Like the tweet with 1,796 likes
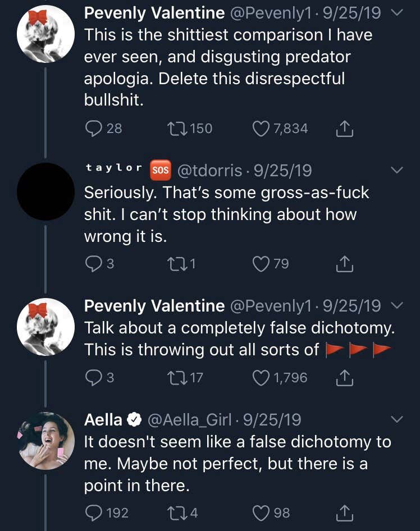 [x=261, y=378]
